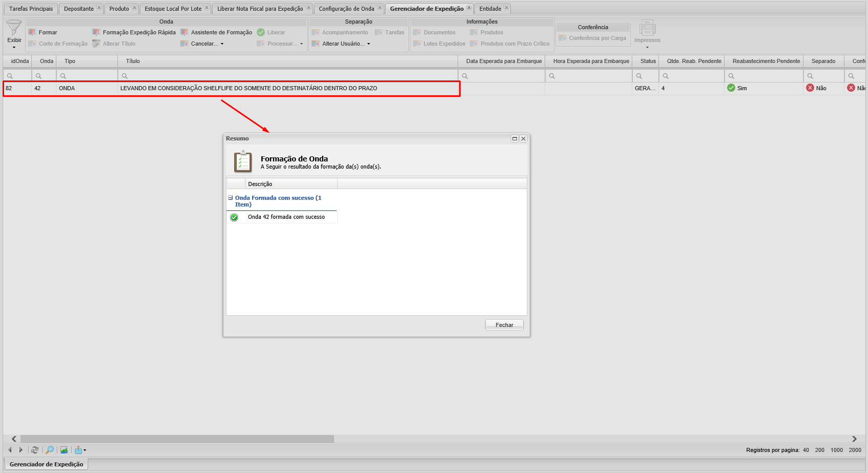This screenshot has height=473, width=868.
Task: Open the export dropdown in footer
Action: 80,450
